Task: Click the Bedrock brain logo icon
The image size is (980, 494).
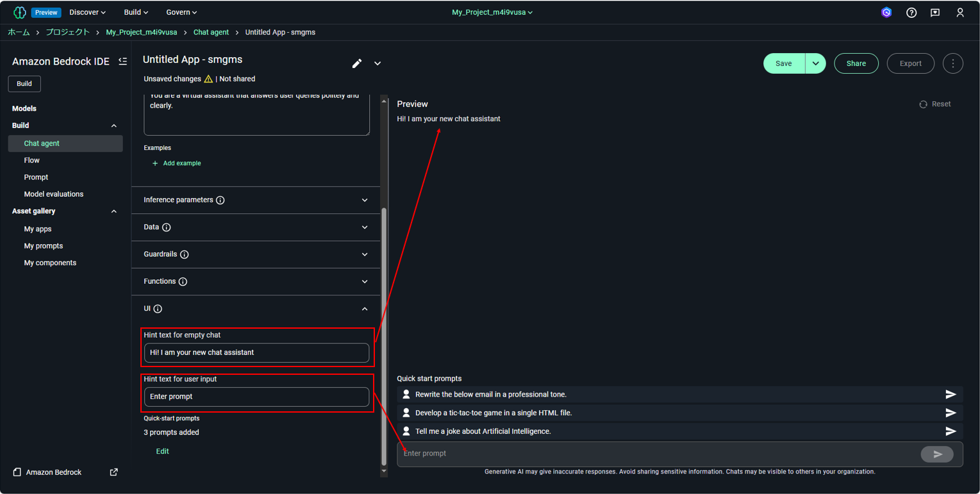Action: pyautogui.click(x=19, y=12)
